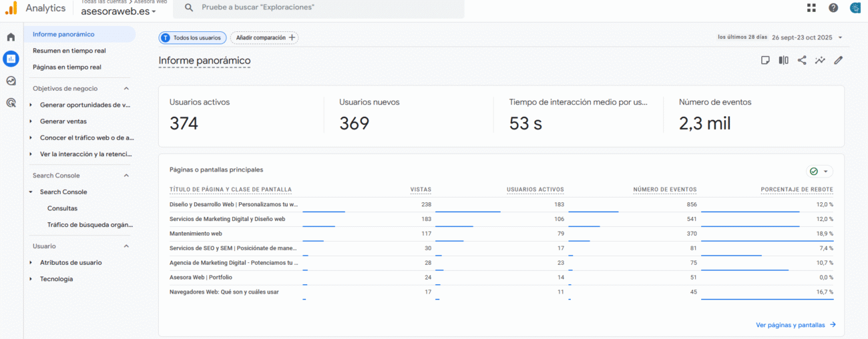Click the plus icon in Añadir comparación
Screen dimensions: 868x339
[292, 38]
